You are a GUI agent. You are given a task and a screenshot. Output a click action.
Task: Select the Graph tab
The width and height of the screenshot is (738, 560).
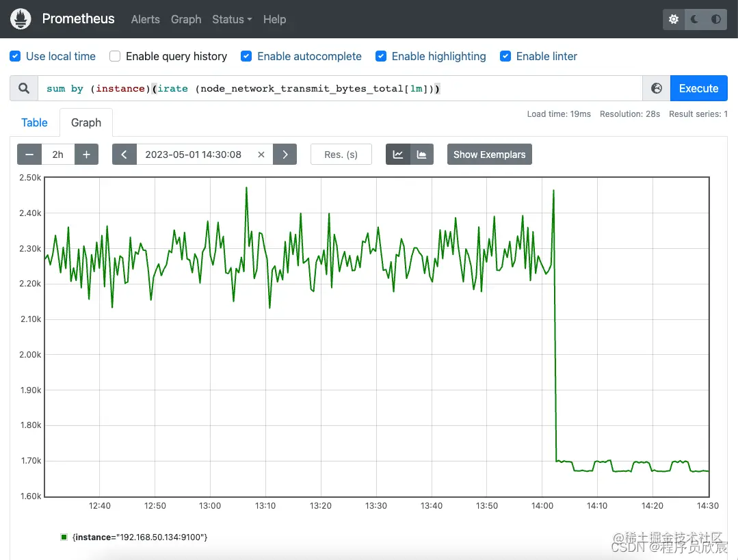coord(86,122)
